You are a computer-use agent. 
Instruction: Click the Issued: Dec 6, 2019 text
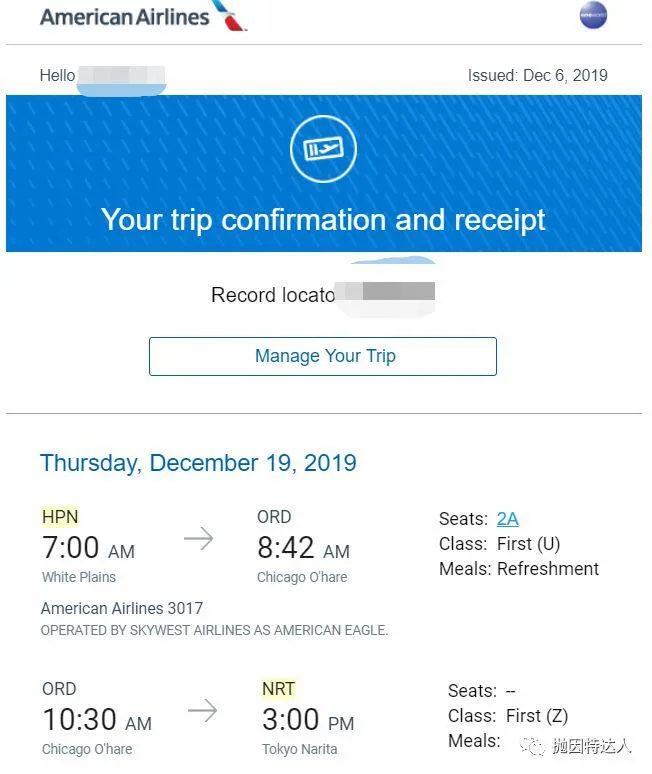pos(537,75)
